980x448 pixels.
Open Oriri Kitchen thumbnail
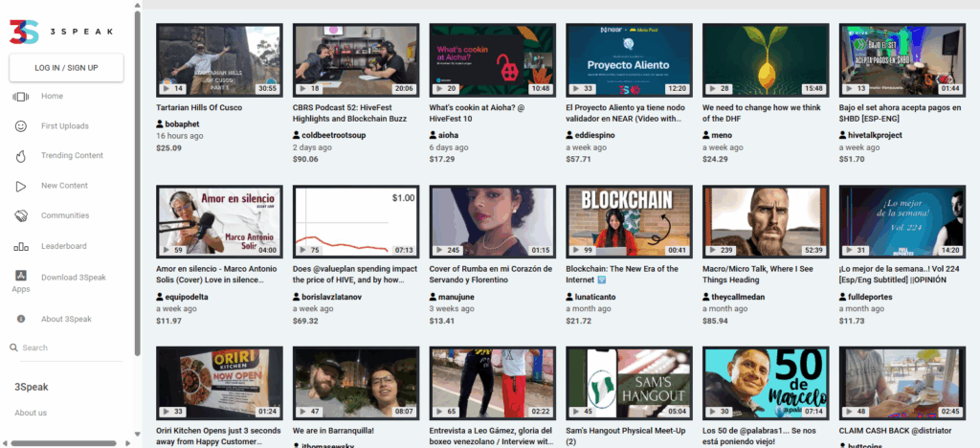pos(219,383)
